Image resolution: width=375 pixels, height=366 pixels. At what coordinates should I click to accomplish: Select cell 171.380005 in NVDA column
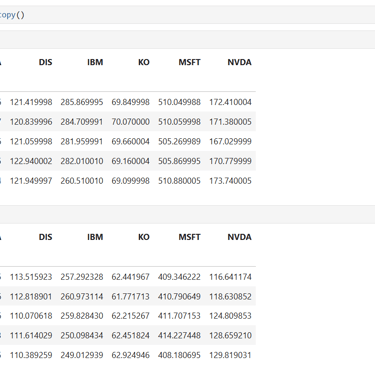(x=230, y=122)
